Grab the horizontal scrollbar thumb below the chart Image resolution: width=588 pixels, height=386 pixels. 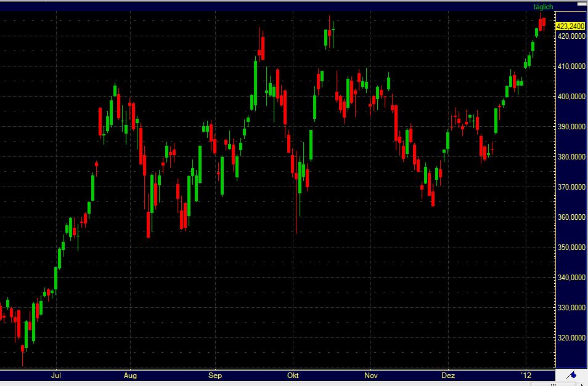[553, 384]
